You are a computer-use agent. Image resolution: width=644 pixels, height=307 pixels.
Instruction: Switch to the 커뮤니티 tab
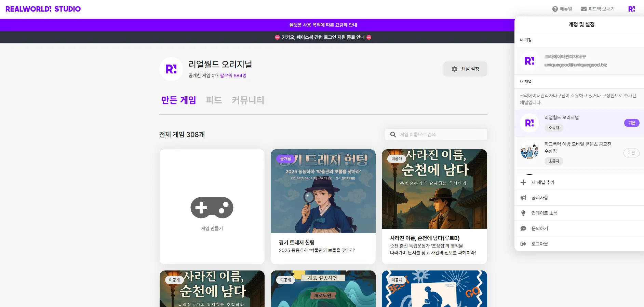click(x=248, y=100)
